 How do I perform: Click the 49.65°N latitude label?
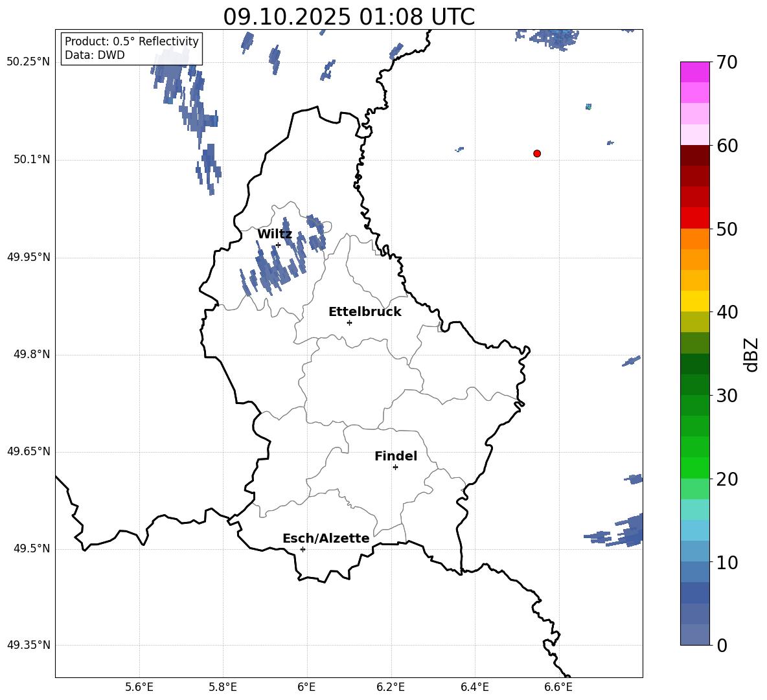click(x=29, y=452)
